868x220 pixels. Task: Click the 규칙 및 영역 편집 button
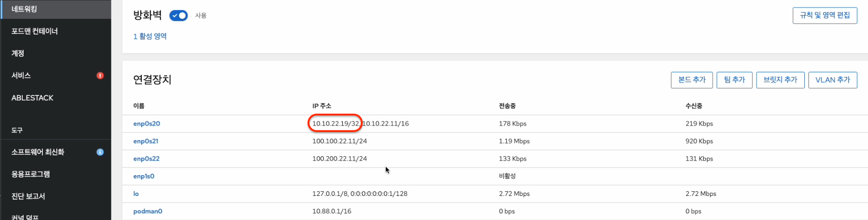click(x=825, y=15)
